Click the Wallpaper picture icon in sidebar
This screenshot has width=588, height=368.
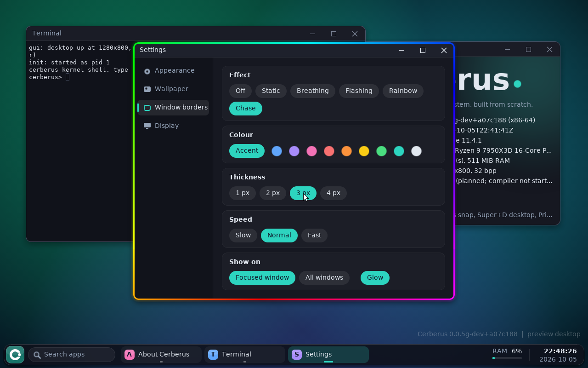[x=147, y=89]
